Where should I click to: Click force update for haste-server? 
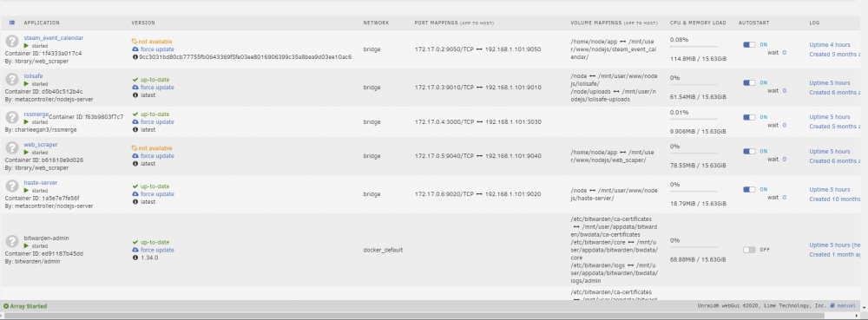click(157, 194)
